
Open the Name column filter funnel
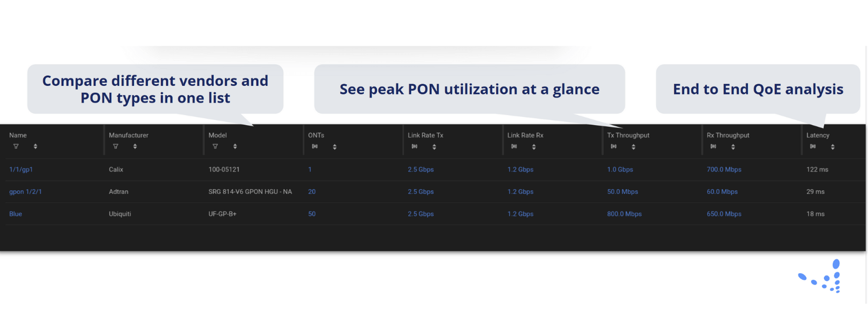16,146
